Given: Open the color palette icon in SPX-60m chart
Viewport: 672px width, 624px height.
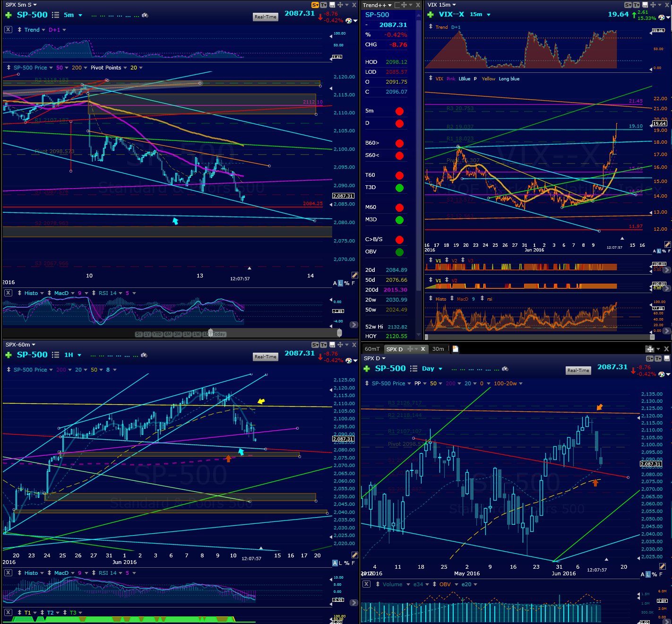Looking at the screenshot, I should point(349,360).
